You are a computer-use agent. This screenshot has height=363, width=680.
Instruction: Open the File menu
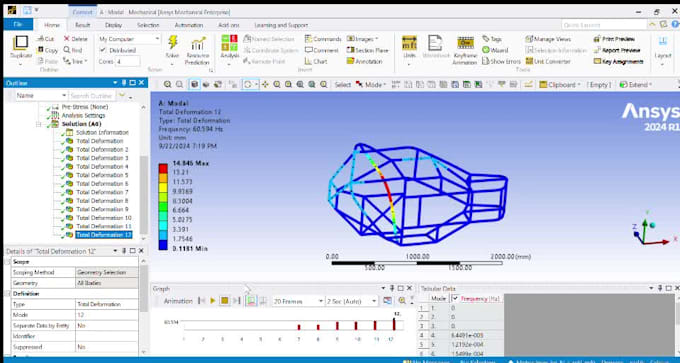click(18, 25)
